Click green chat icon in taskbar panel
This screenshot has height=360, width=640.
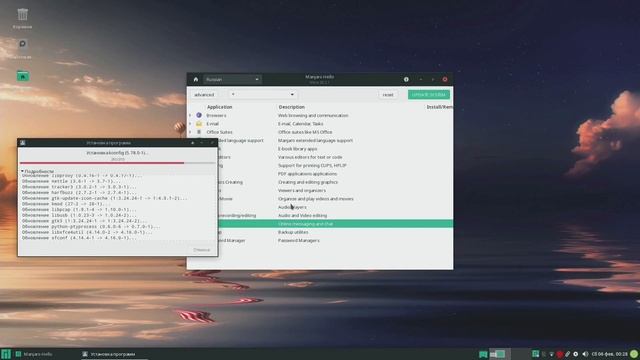[x=483, y=354]
